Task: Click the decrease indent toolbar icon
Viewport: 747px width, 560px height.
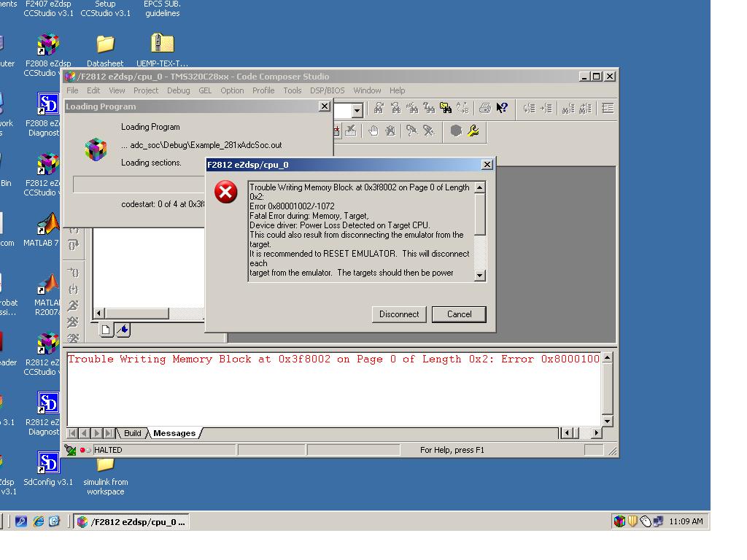Action: tap(529, 108)
